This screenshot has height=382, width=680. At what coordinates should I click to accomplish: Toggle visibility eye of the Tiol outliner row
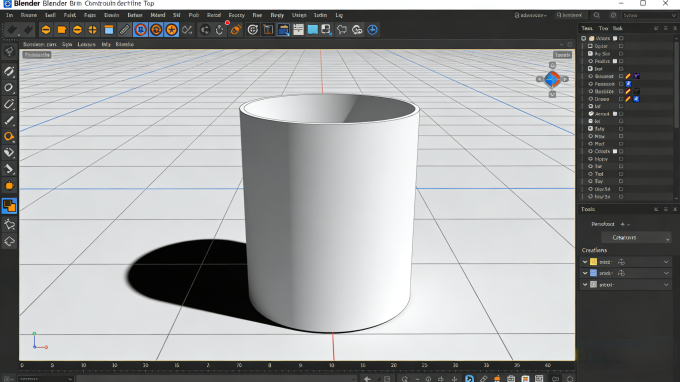point(590,174)
